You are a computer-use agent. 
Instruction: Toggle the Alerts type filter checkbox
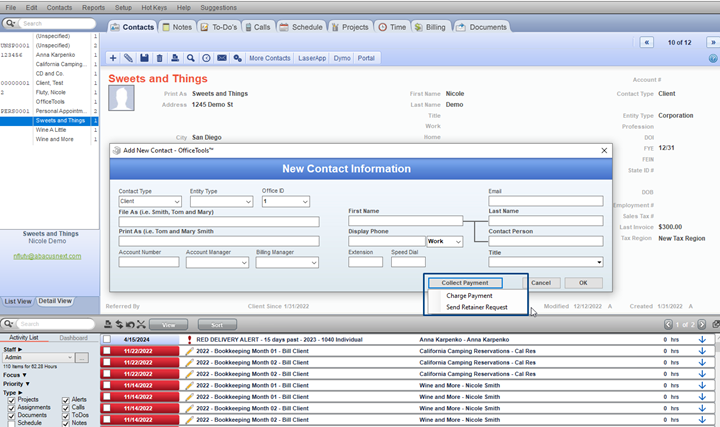(66, 400)
